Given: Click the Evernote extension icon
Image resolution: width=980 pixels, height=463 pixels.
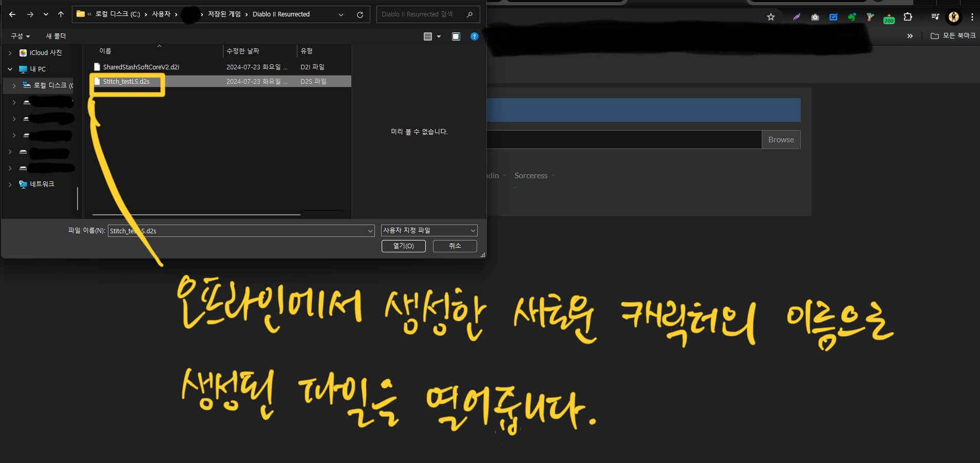Looking at the screenshot, I should click(852, 17).
